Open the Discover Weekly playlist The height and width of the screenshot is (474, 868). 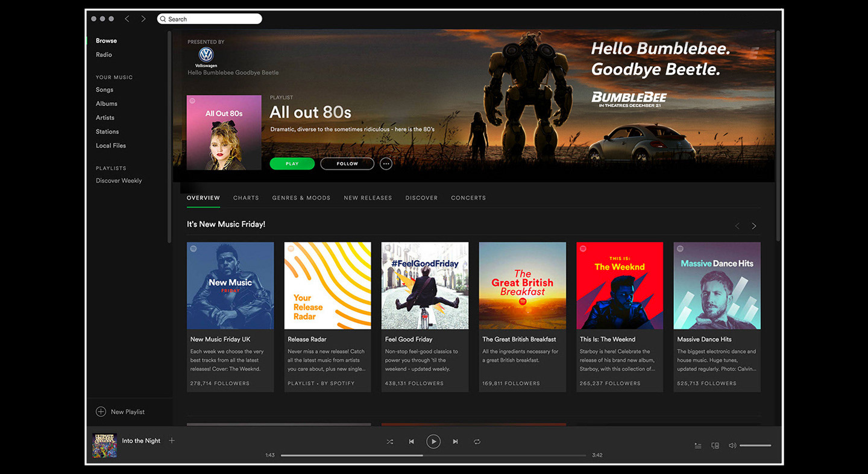pos(119,180)
